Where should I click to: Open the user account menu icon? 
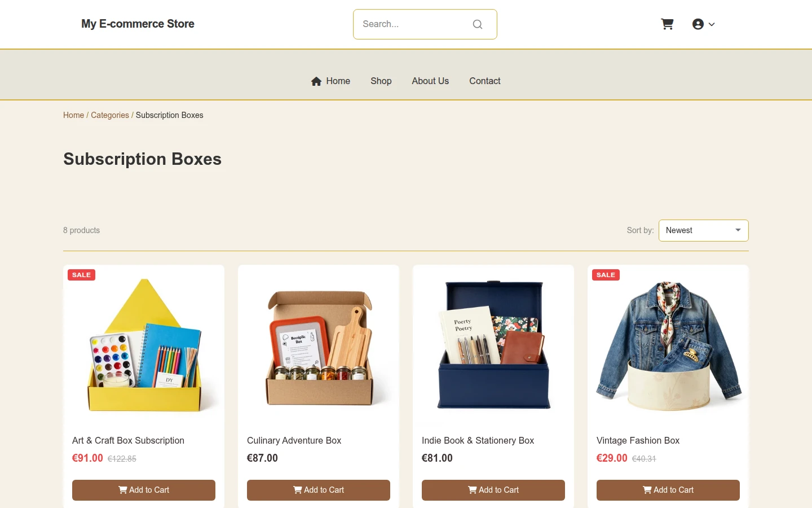click(698, 24)
